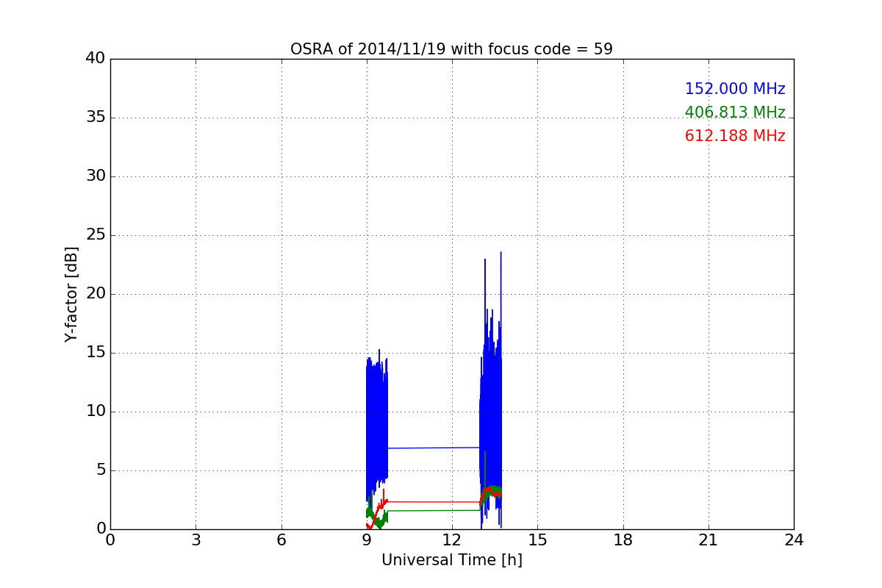
Task: Click the Universal Time [h] axis label
Action: coord(452,560)
